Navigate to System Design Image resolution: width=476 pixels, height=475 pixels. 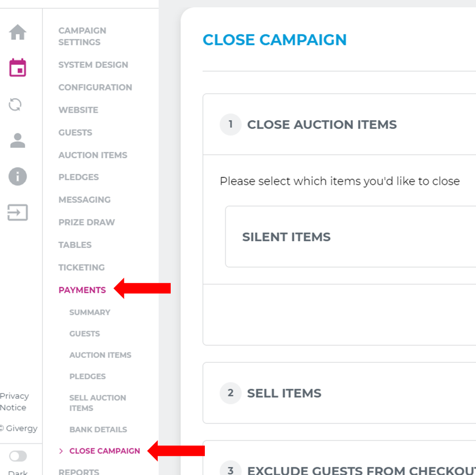tap(93, 64)
